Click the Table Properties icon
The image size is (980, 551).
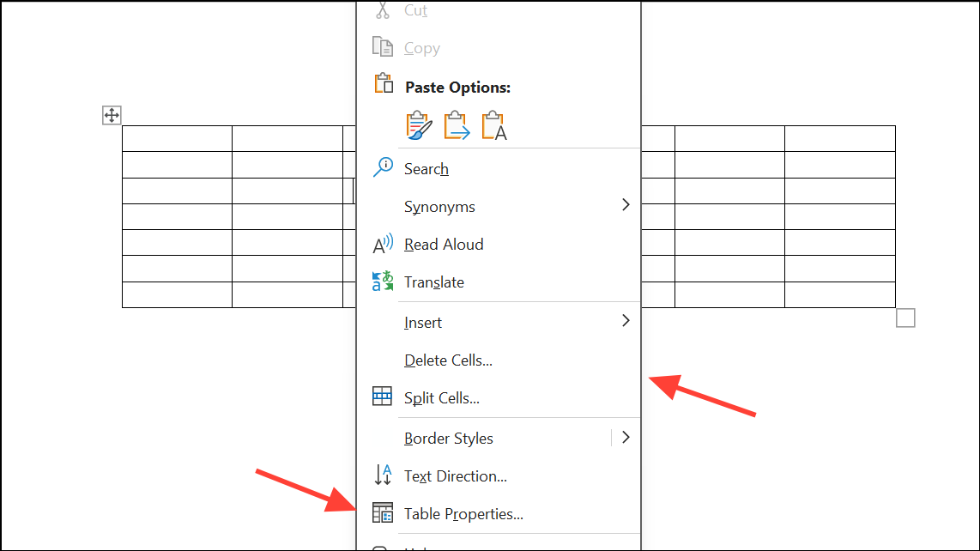coord(383,512)
